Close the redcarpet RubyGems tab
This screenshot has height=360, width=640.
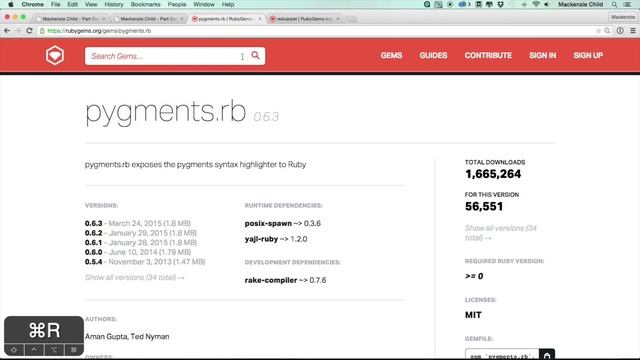pos(338,19)
